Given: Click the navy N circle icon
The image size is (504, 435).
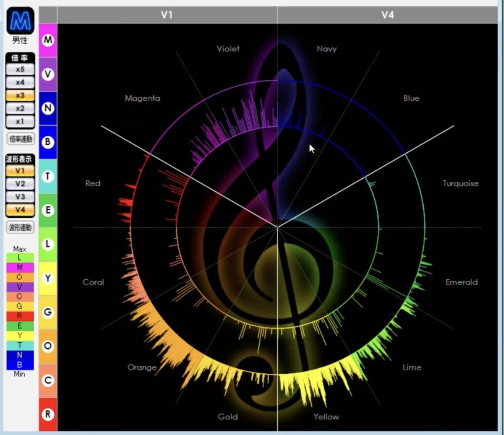Looking at the screenshot, I should [48, 108].
